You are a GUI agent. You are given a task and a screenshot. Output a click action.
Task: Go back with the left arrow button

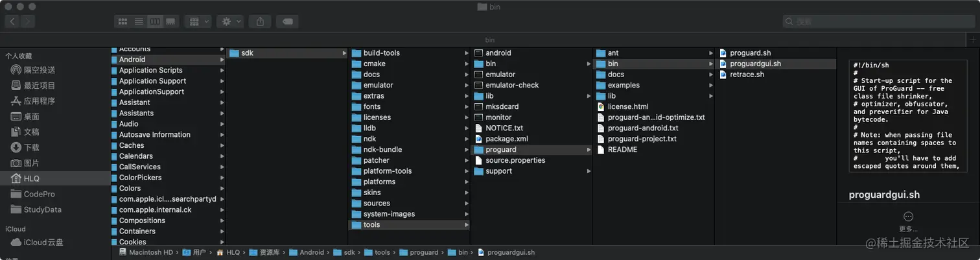12,21
